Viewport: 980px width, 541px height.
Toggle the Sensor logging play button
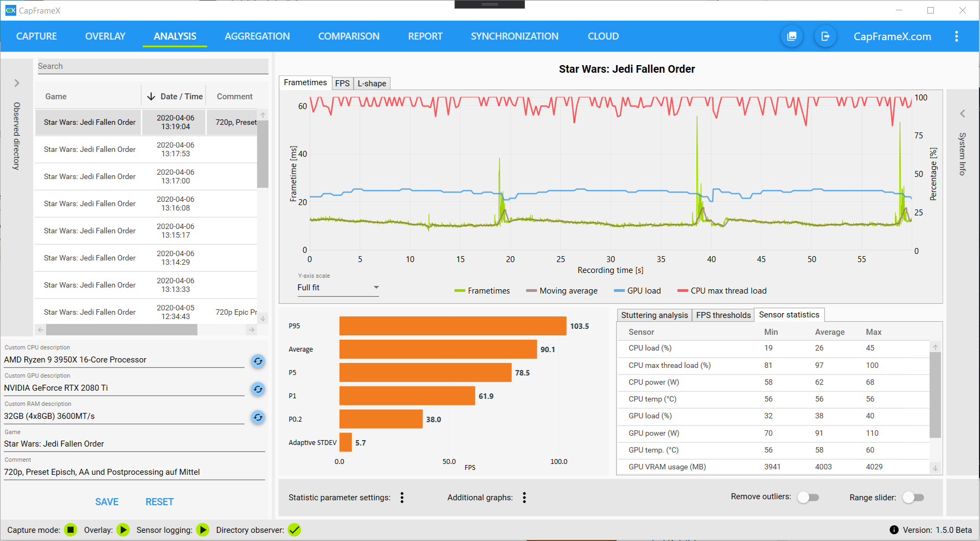(203, 530)
